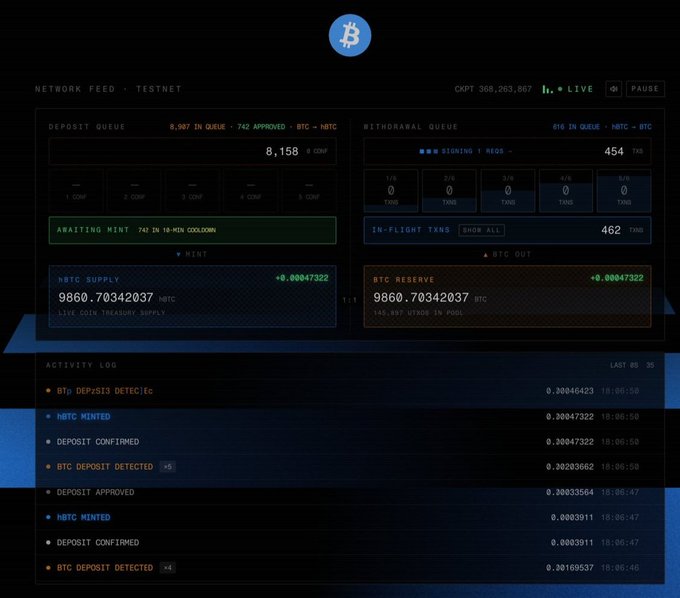Show all in-flight transactions

click(x=481, y=230)
